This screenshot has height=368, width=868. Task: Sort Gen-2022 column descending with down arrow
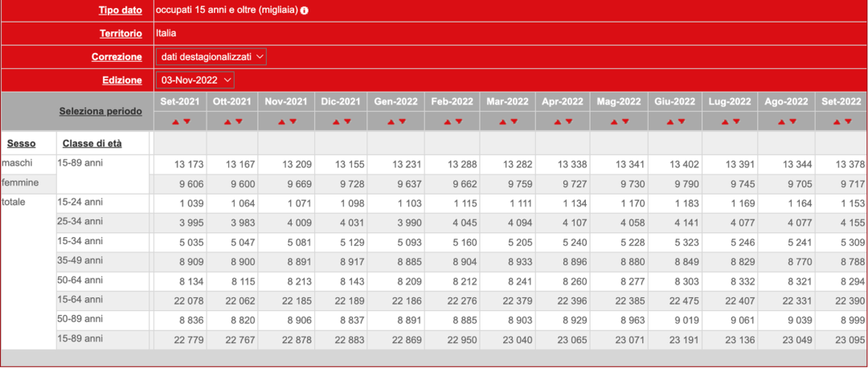[x=403, y=122]
